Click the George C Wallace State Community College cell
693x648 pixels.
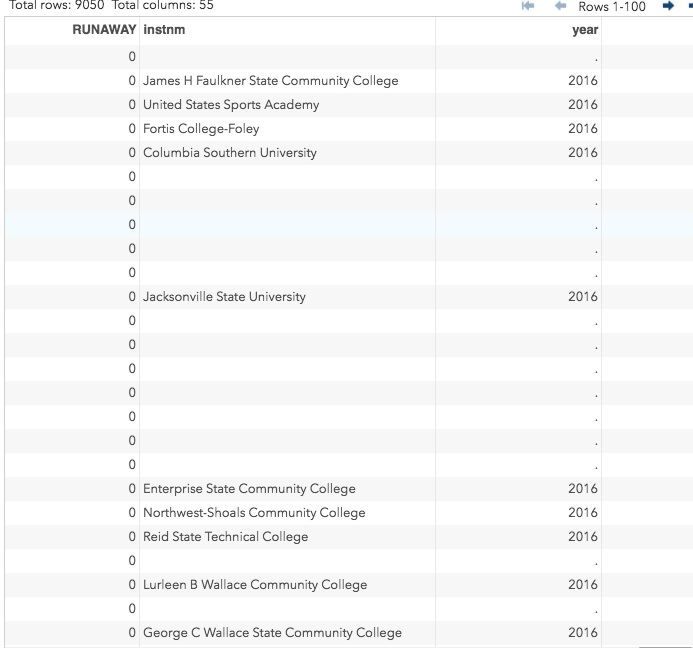click(x=272, y=633)
